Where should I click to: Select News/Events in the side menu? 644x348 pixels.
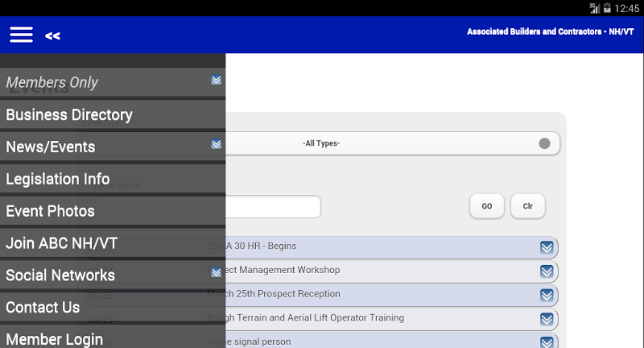[x=113, y=147]
